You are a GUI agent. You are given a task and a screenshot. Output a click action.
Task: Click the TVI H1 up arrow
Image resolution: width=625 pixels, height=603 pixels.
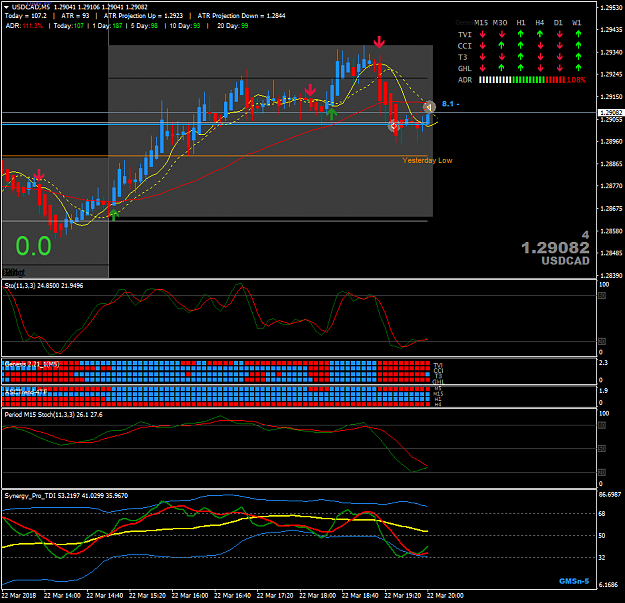click(x=521, y=34)
